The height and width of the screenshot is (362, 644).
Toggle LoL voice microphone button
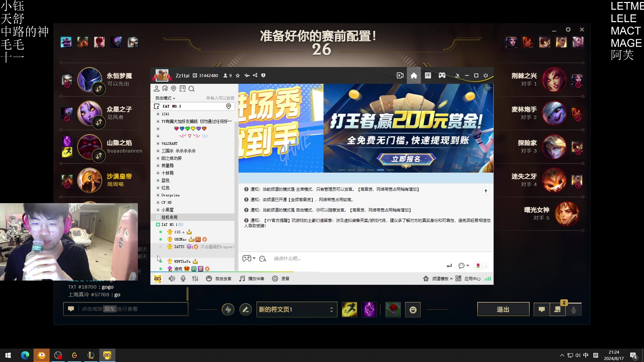[x=574, y=310]
